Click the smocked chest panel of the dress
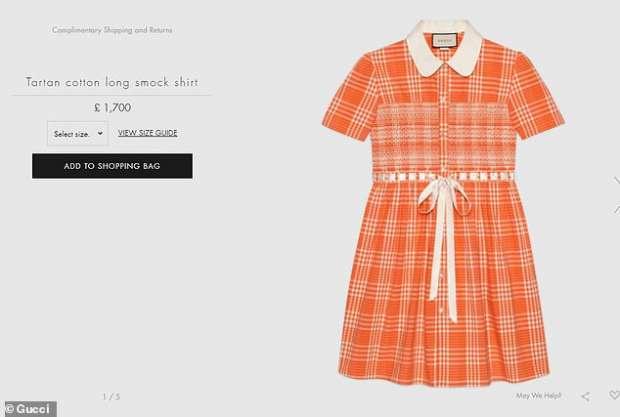This screenshot has height=417, width=620. [443, 135]
